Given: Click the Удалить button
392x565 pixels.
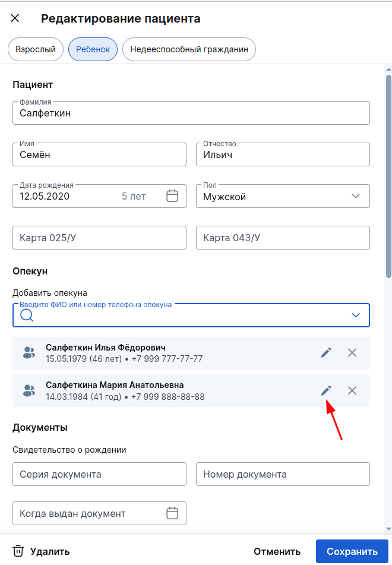Looking at the screenshot, I should (x=41, y=551).
